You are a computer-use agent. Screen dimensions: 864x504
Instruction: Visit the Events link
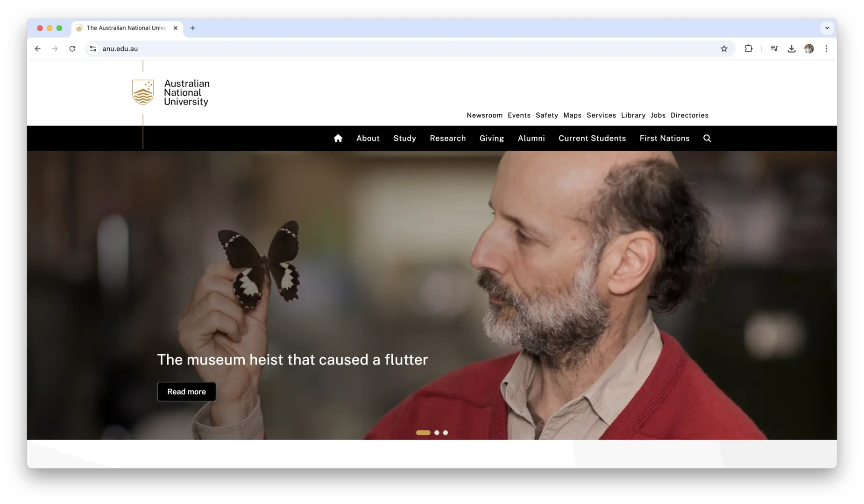click(519, 115)
